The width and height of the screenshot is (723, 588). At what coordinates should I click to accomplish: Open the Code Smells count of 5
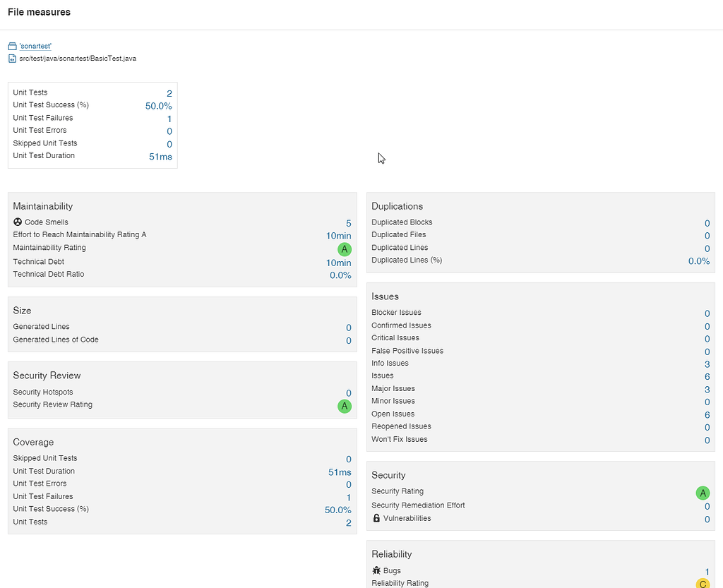(x=348, y=224)
